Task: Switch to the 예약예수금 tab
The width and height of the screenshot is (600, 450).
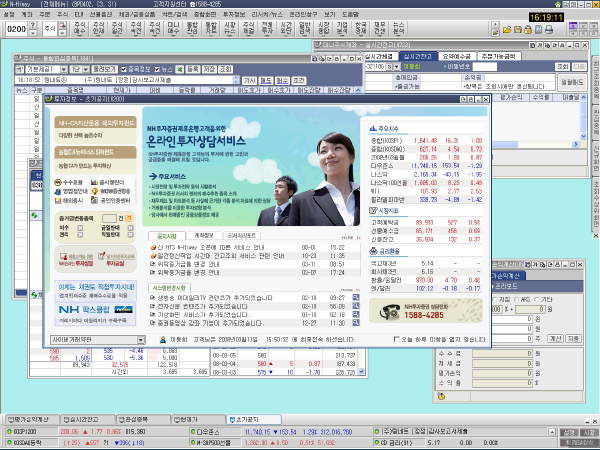Action: click(x=457, y=56)
